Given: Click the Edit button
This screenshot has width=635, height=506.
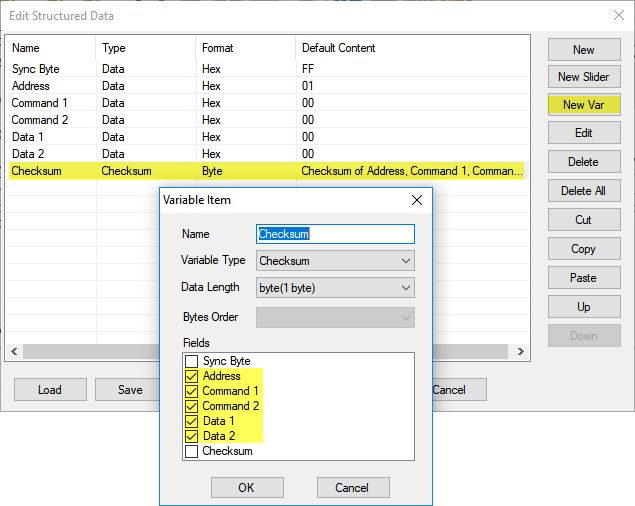Looking at the screenshot, I should 584,132.
